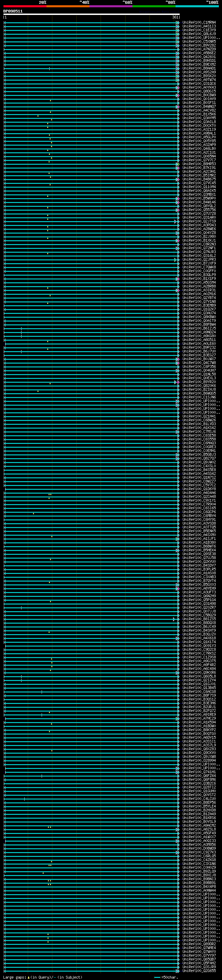The width and height of the screenshot is (222, 980).
Task: Select hit UniRef100_A9G3T5
Action: [x=199, y=661]
